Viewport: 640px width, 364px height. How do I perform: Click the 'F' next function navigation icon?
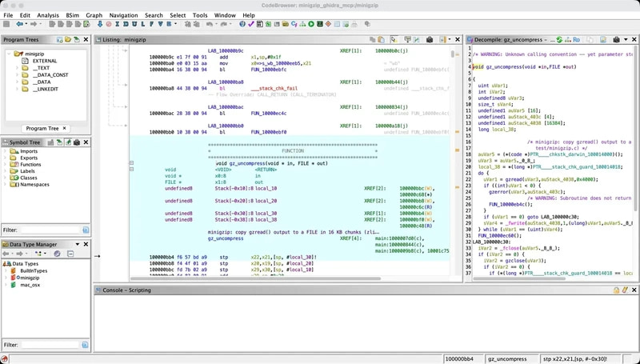(151, 24)
